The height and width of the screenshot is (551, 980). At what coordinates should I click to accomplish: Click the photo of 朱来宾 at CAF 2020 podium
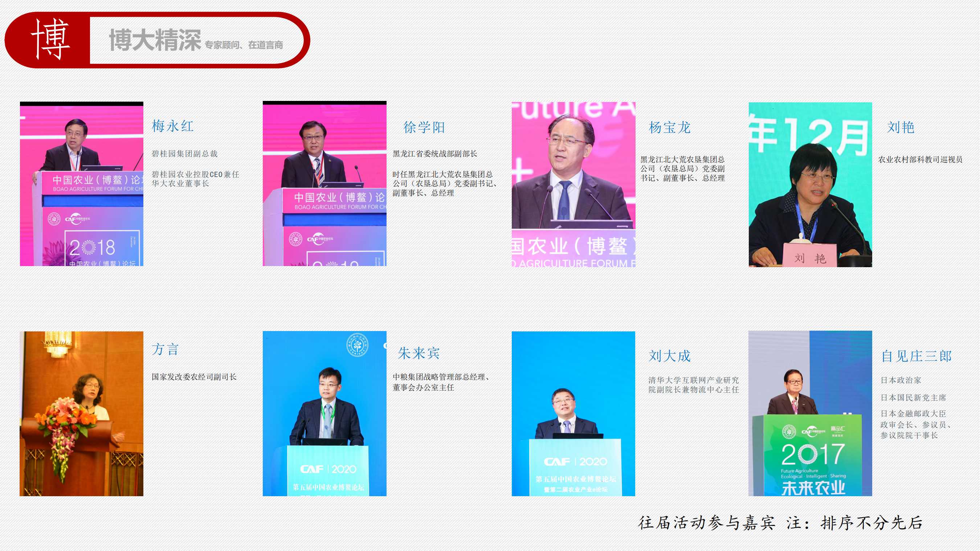324,414
